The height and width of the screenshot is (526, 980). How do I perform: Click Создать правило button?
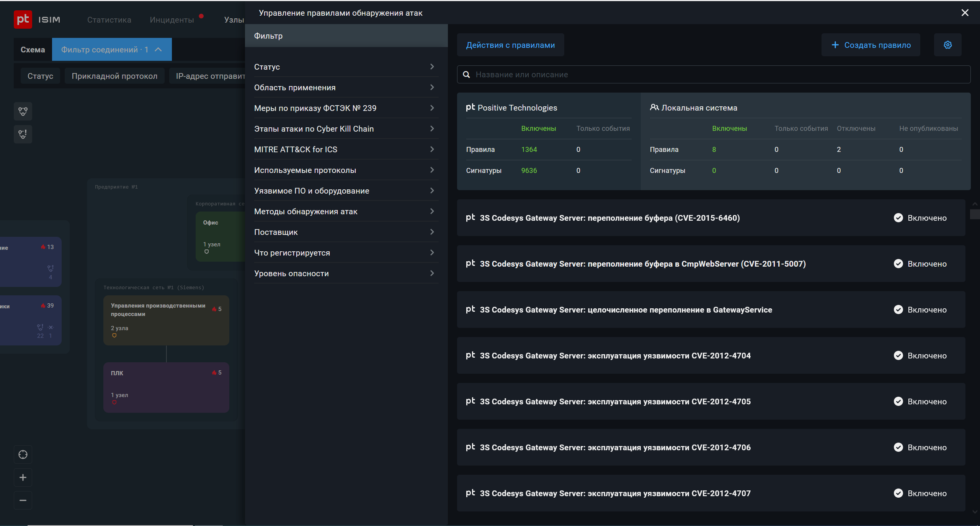click(x=871, y=45)
